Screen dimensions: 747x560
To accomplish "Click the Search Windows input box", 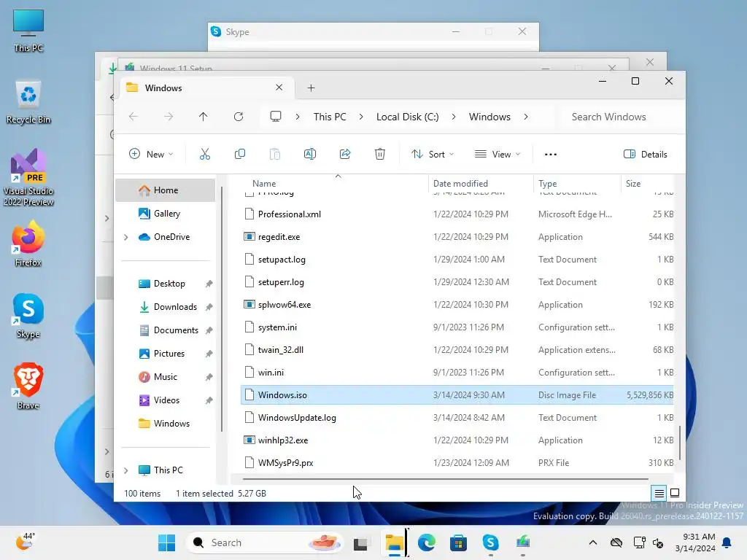I will pos(621,117).
